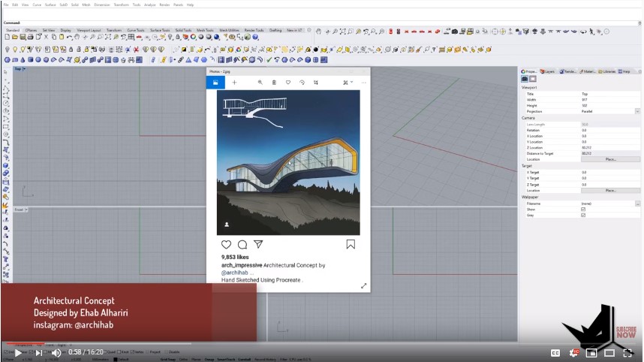Undo arrow icon in Standard toolbar

click(x=69, y=37)
